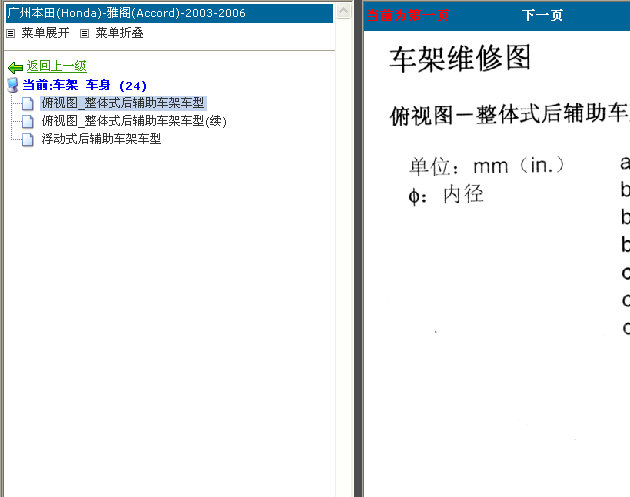Expand all menus via 菜单展开
The width and height of the screenshot is (630, 497).
tap(45, 33)
